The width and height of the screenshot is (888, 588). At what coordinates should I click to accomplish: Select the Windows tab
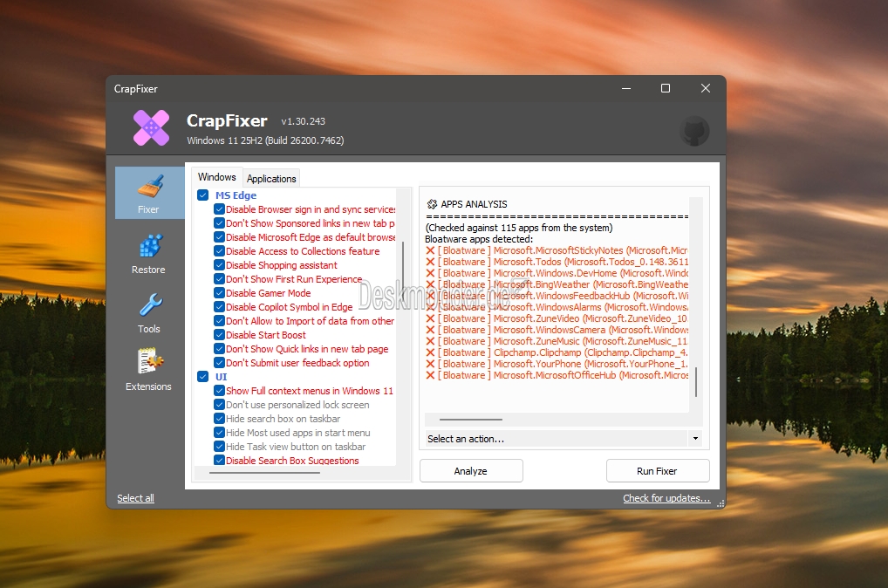216,176
